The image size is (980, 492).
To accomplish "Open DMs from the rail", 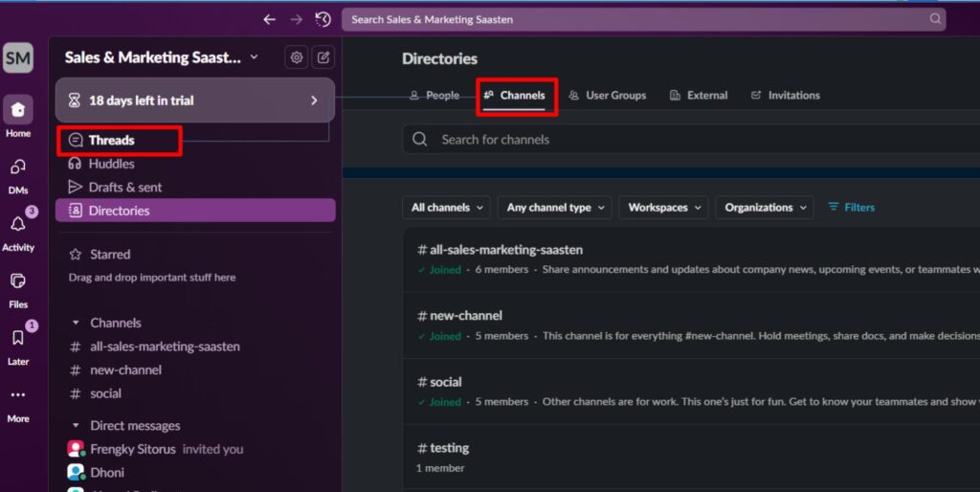I will [x=18, y=176].
